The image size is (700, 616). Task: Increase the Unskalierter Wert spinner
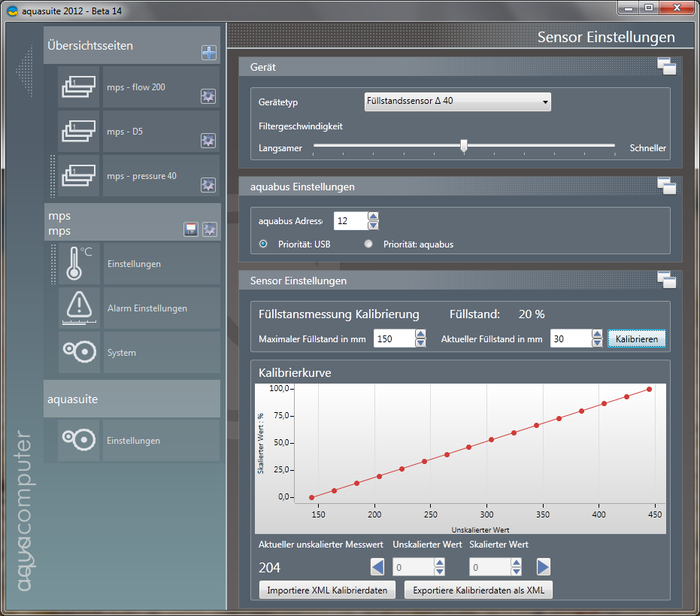point(440,563)
